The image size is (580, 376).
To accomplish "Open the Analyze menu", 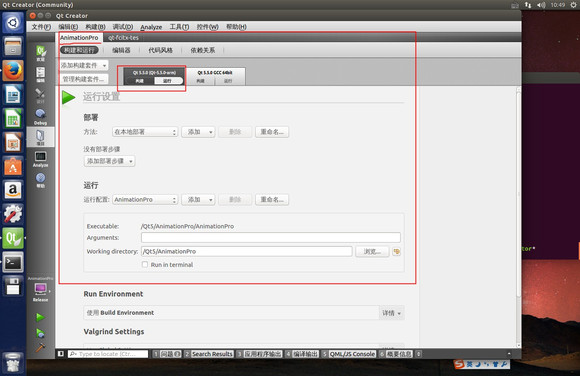I will (x=151, y=27).
